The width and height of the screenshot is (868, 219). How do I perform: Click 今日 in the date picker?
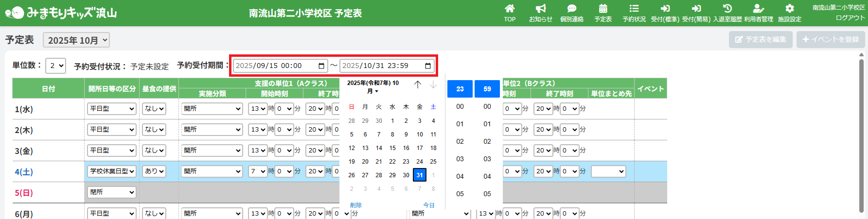click(428, 205)
